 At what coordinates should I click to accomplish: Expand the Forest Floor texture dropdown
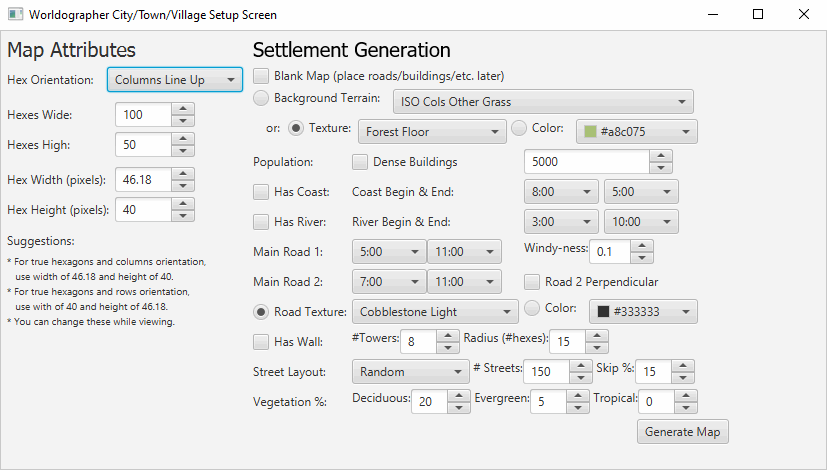coord(432,132)
